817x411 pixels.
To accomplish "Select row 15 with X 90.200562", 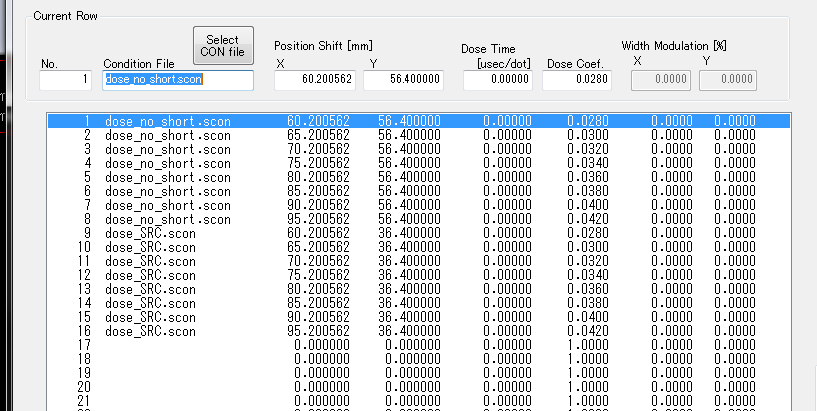I will tap(419, 318).
